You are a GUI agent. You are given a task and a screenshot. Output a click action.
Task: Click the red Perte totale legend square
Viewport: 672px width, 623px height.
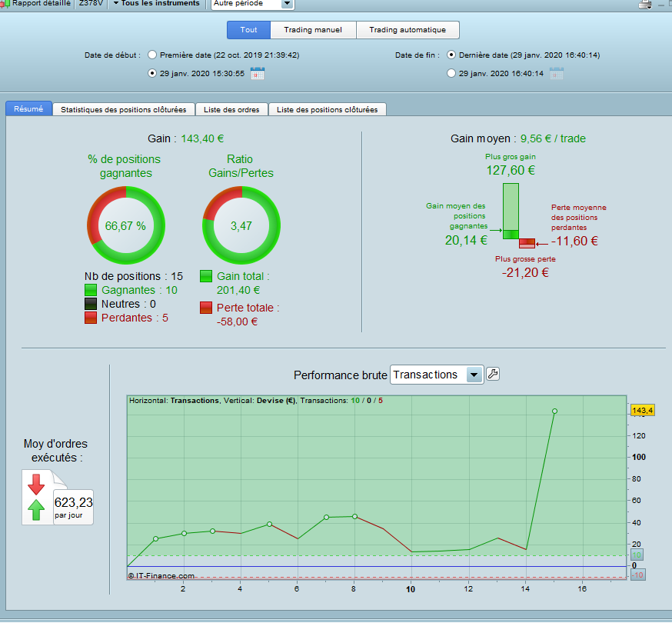coord(206,308)
